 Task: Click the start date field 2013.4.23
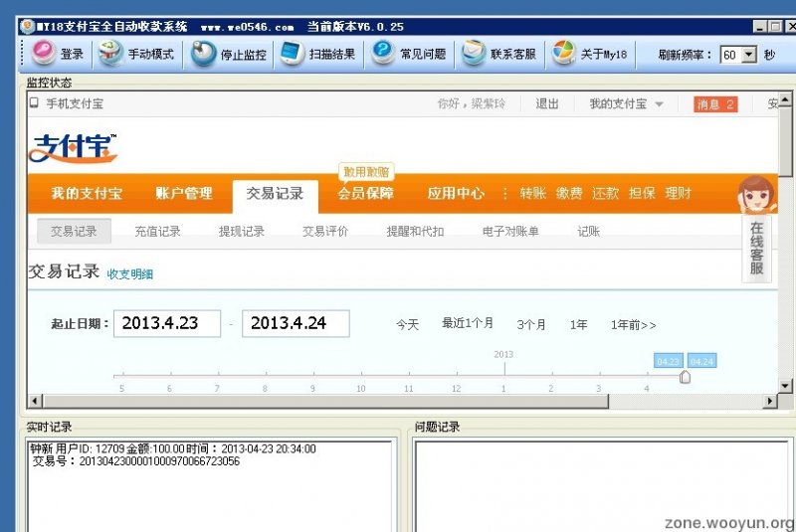167,323
